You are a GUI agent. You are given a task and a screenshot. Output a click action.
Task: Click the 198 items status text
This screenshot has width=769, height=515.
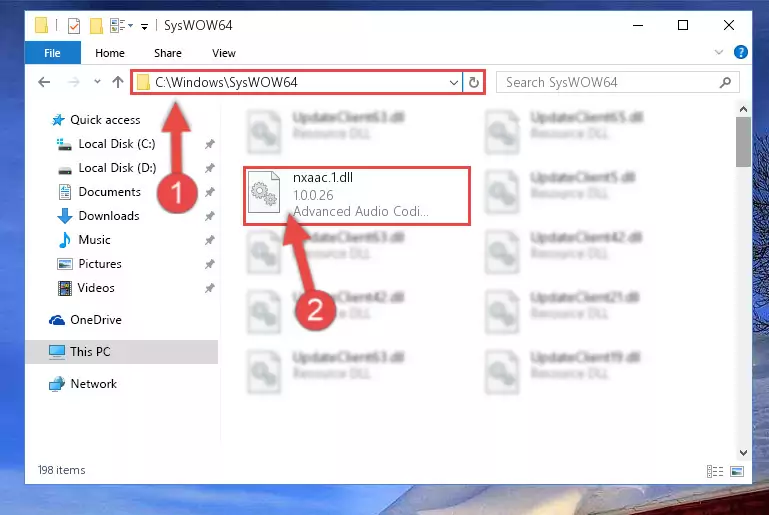pyautogui.click(x=61, y=470)
